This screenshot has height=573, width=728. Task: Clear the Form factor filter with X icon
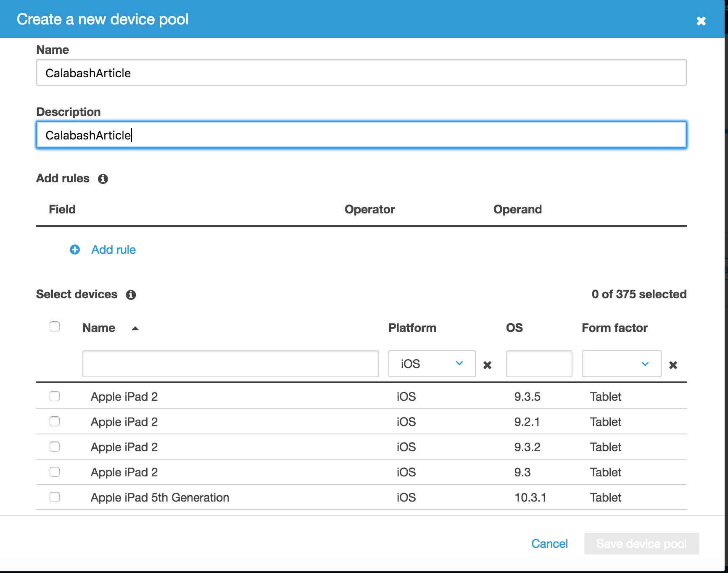(673, 365)
